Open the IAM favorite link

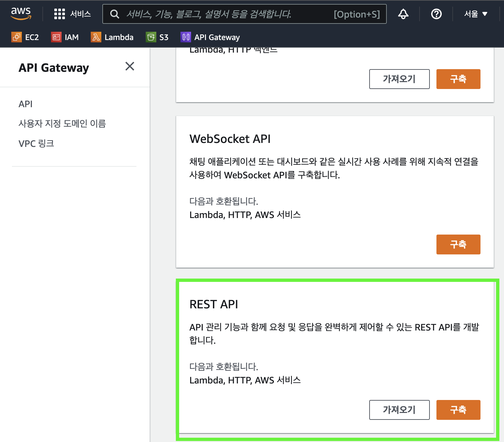click(x=72, y=37)
